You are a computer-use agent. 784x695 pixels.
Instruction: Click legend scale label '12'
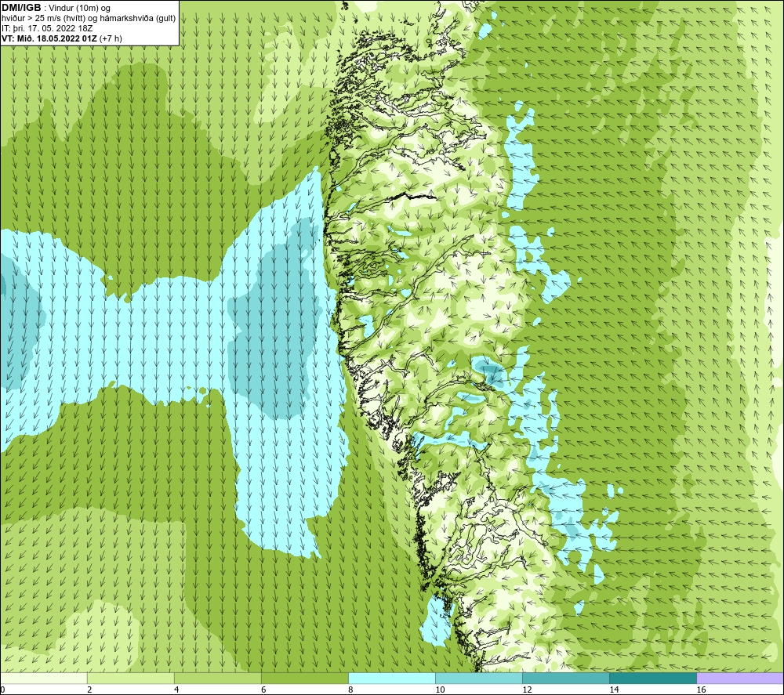527,690
